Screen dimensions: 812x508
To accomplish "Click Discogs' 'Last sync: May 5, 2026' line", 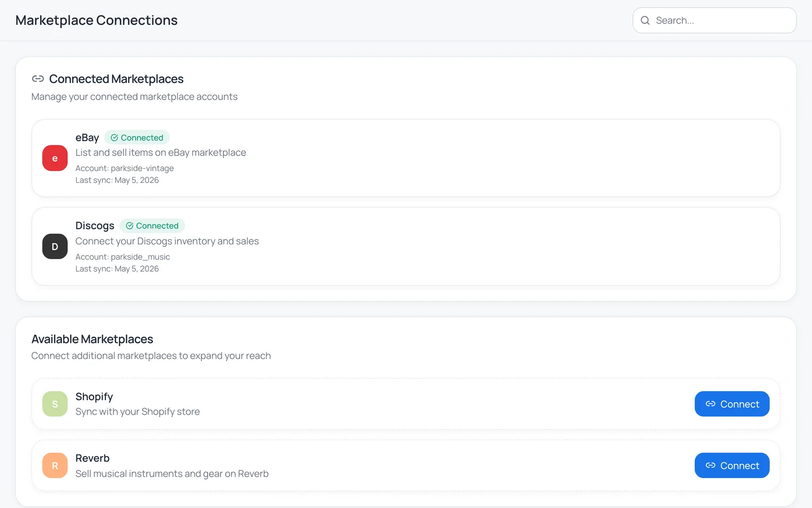I will (x=117, y=269).
